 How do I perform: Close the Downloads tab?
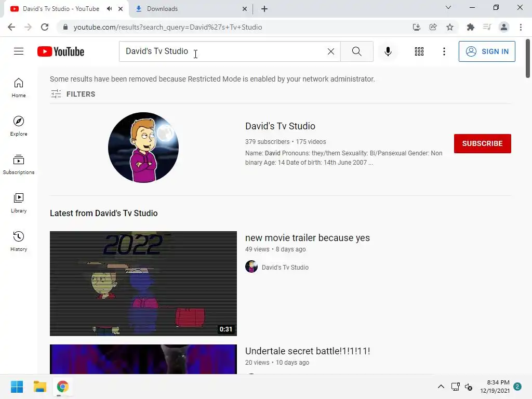pyautogui.click(x=245, y=9)
